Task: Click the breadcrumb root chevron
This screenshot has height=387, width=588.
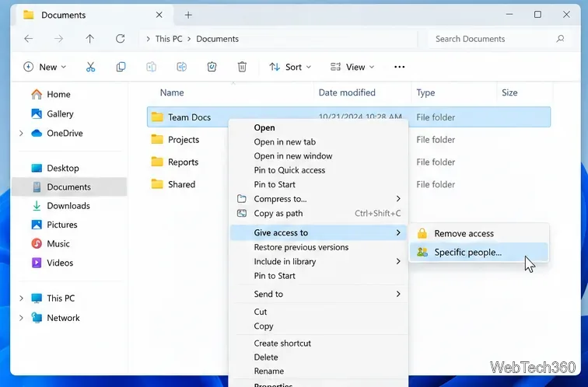Action: tap(148, 39)
